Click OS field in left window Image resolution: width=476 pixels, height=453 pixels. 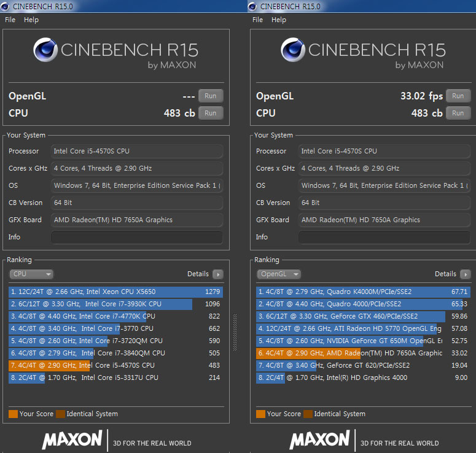click(137, 185)
